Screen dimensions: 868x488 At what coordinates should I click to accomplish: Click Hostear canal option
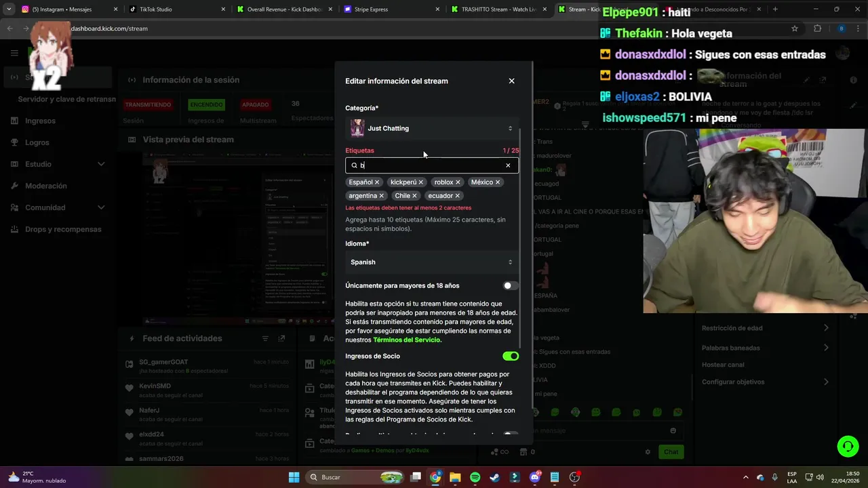pyautogui.click(x=723, y=365)
